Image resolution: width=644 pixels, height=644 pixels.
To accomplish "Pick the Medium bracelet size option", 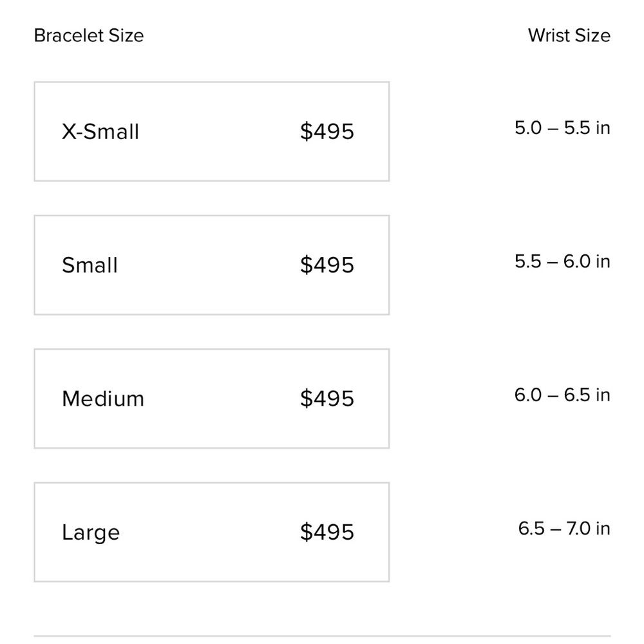I will click(211, 398).
